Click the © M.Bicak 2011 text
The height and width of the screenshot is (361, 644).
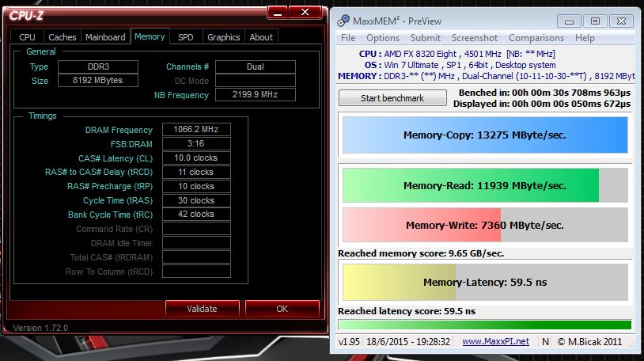click(589, 342)
